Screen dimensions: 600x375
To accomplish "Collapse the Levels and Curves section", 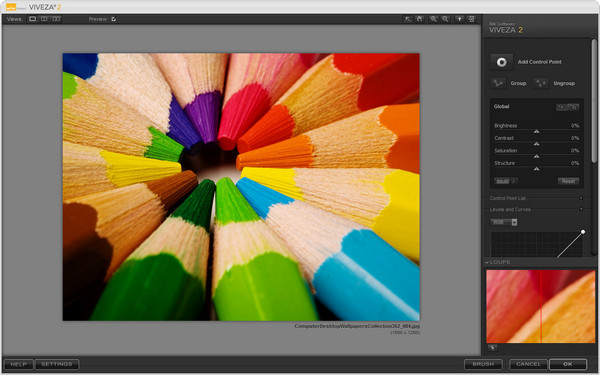I will click(x=581, y=209).
